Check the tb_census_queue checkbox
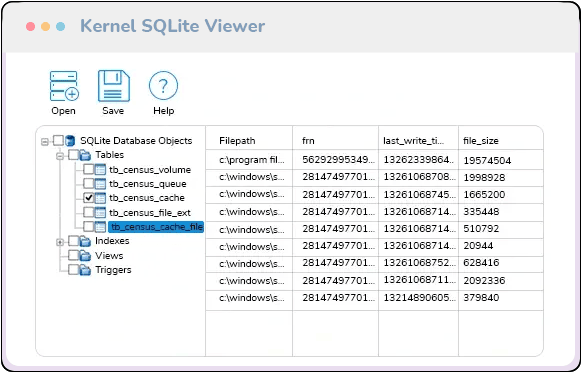The width and height of the screenshot is (581, 372). click(89, 183)
